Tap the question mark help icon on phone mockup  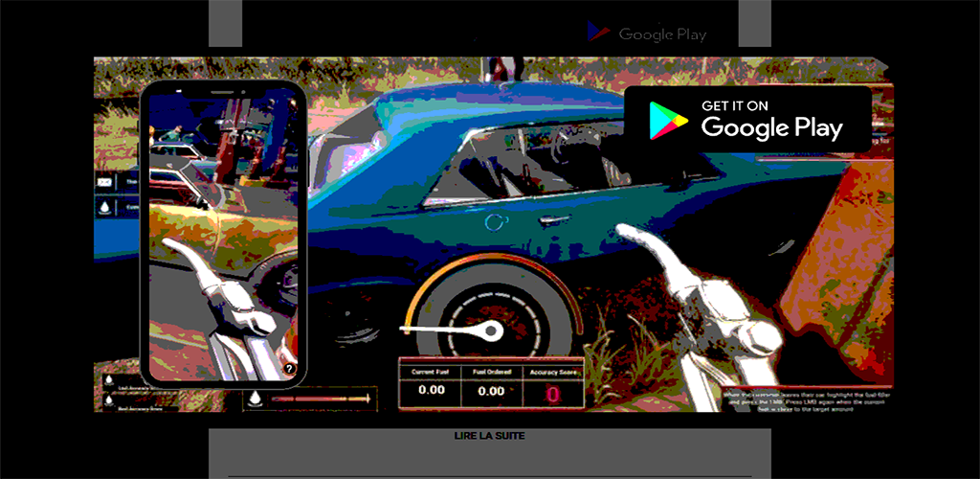pyautogui.click(x=289, y=369)
